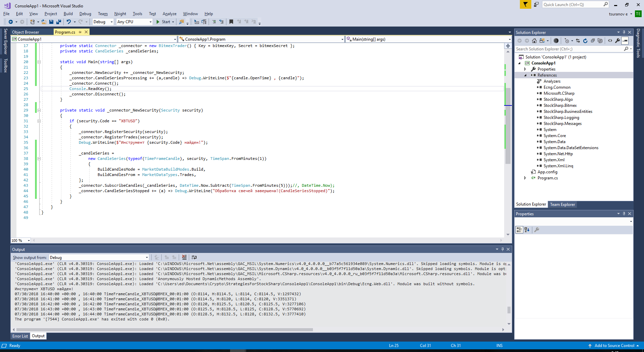This screenshot has height=352, width=644.
Task: Toggle a bookmark on current line
Action: (x=231, y=22)
